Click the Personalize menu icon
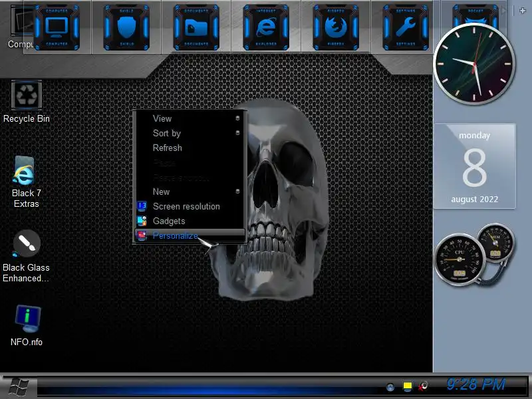This screenshot has width=532, height=399. [142, 235]
